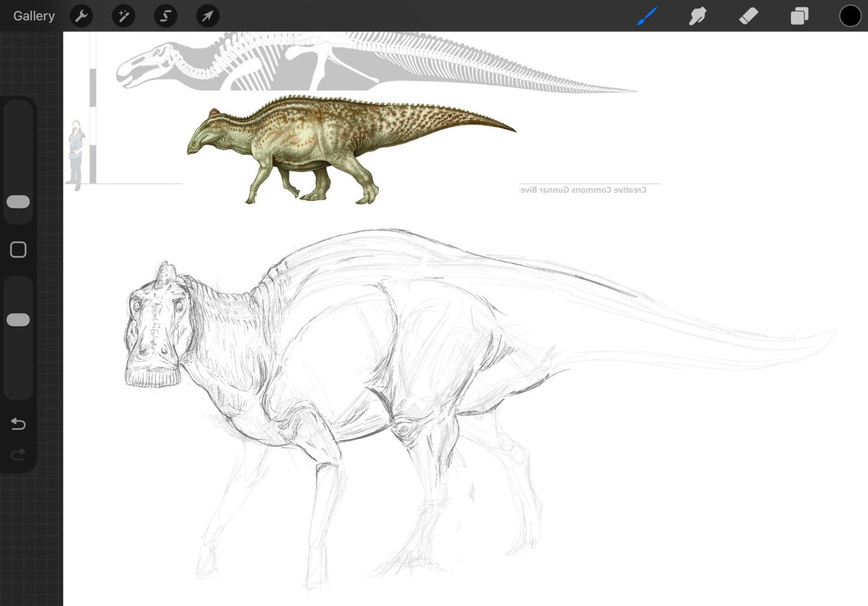This screenshot has height=606, width=868.
Task: Click the gray skeleton reference silhouette
Action: click(x=376, y=61)
